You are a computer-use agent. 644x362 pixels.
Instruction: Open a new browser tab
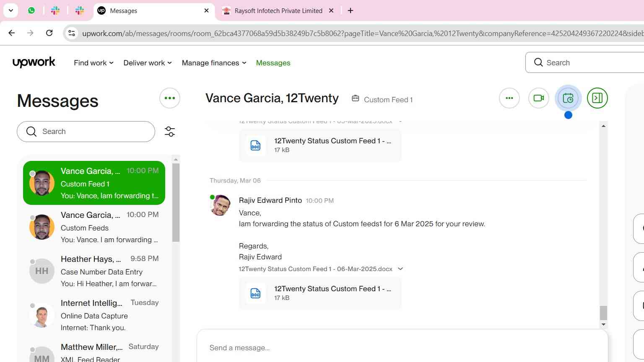(x=351, y=10)
